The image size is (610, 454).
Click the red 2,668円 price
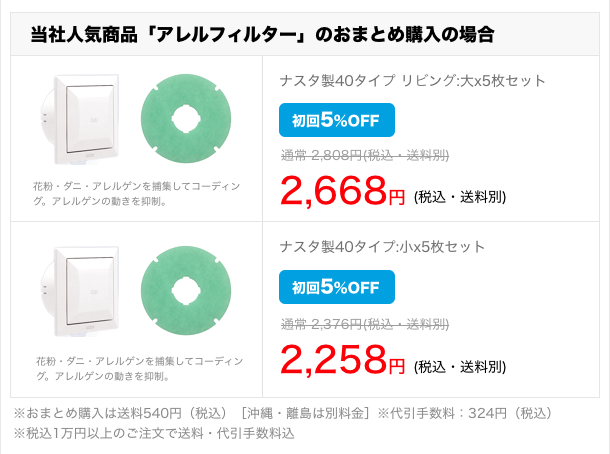[342, 191]
